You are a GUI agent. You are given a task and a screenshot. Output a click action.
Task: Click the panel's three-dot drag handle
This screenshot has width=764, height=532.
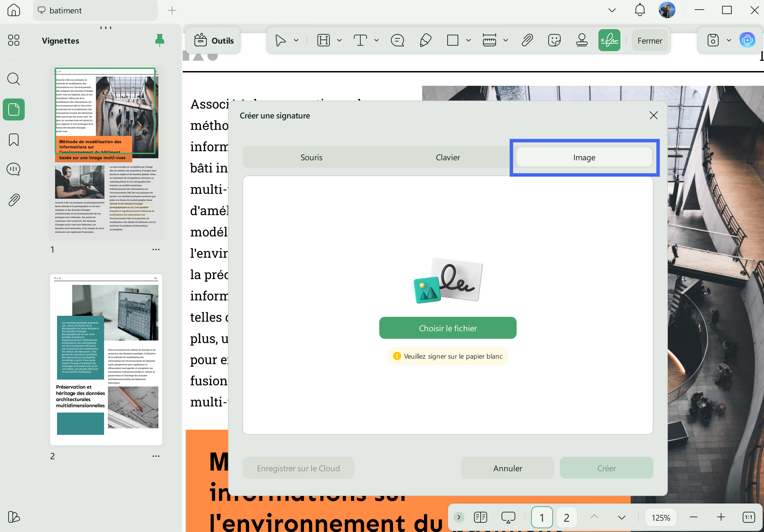click(x=106, y=28)
